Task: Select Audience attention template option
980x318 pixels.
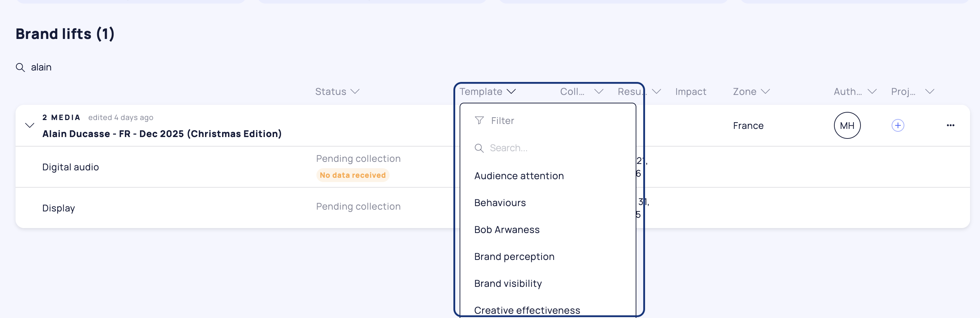Action: [x=519, y=176]
